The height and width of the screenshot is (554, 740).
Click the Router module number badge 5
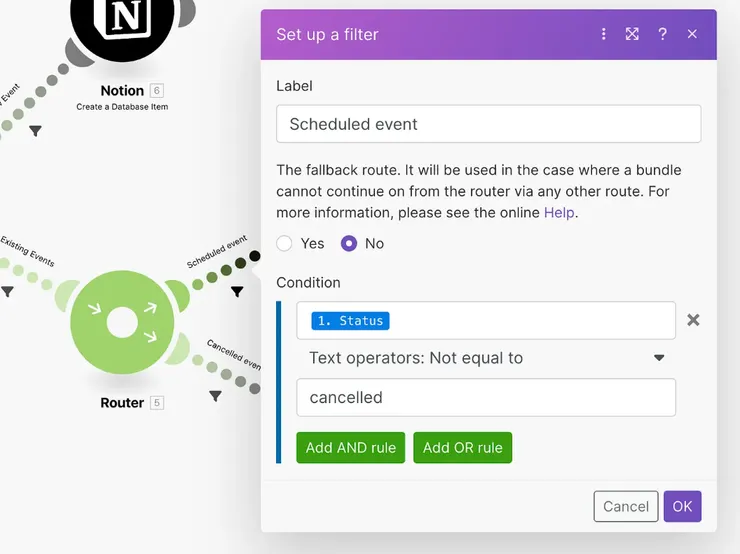click(x=157, y=403)
